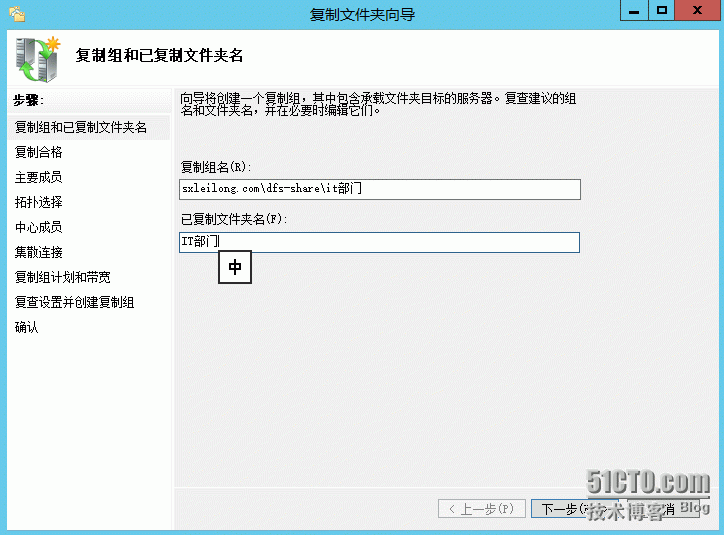Click the wizard description paragraph
This screenshot has width=724, height=535.
point(378,105)
